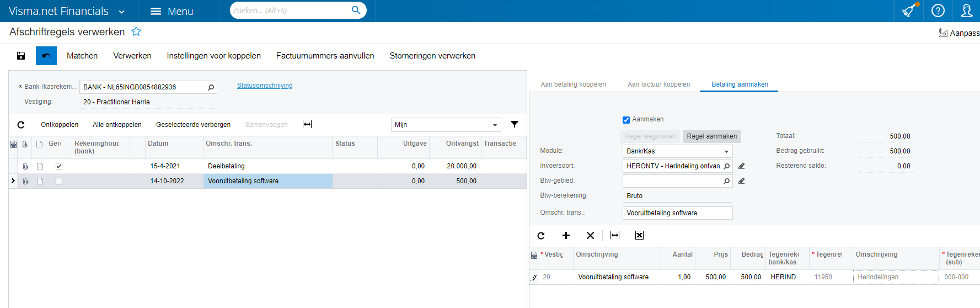
Task: Open the Statusomschrijving link
Action: tap(265, 86)
